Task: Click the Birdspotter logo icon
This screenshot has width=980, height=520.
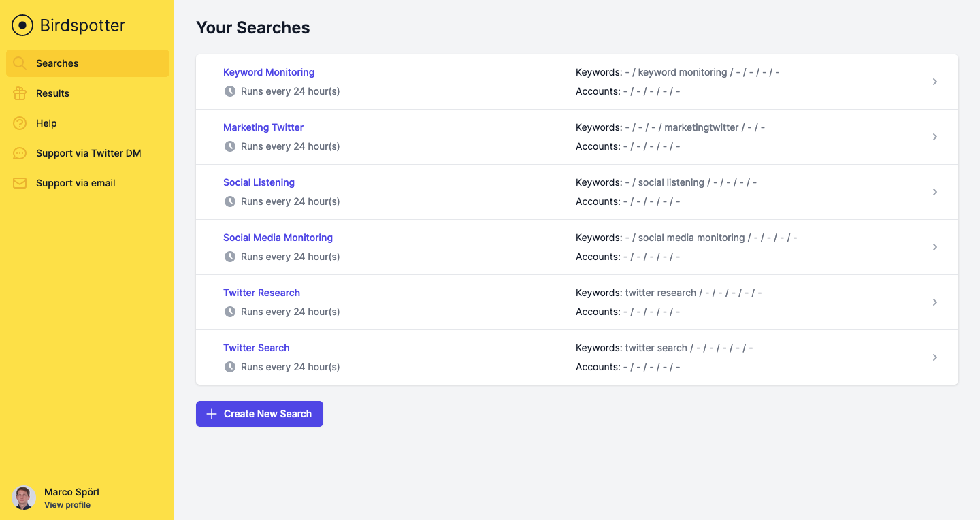Action: click(x=22, y=25)
